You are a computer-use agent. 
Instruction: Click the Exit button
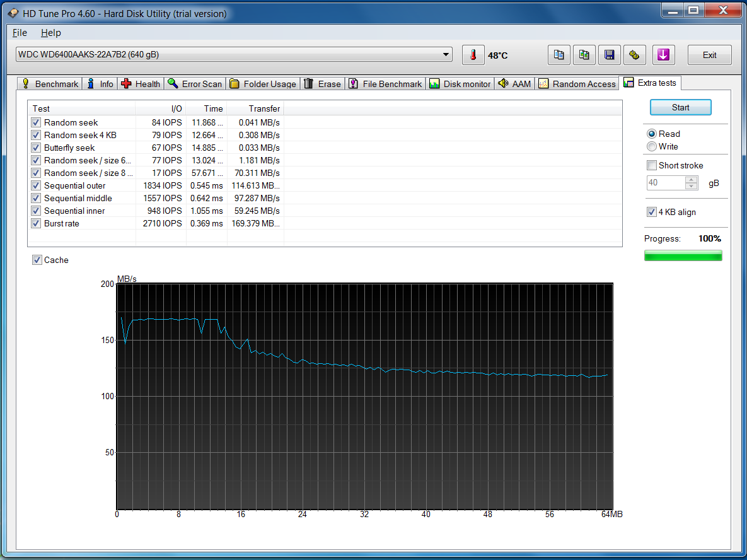pyautogui.click(x=709, y=55)
